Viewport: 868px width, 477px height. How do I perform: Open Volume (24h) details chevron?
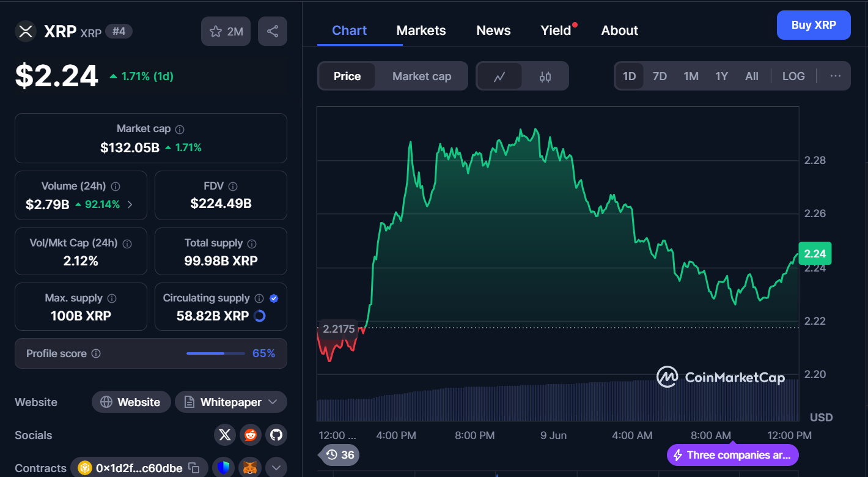130,204
